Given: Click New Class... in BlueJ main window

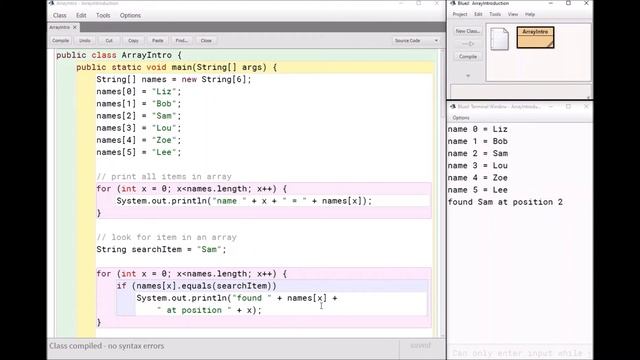Looking at the screenshot, I should click(467, 31).
